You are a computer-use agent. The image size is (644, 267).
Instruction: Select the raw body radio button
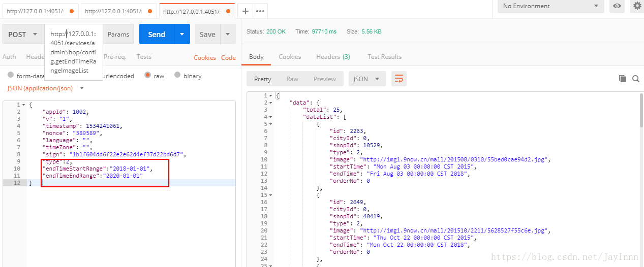pyautogui.click(x=148, y=75)
